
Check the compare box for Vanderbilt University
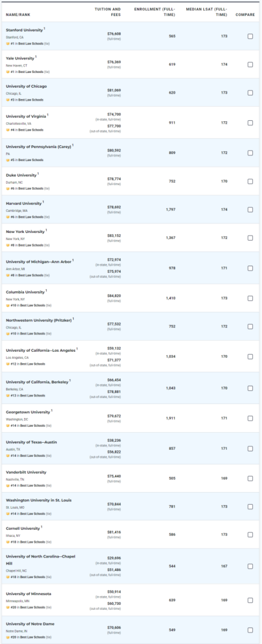point(250,478)
